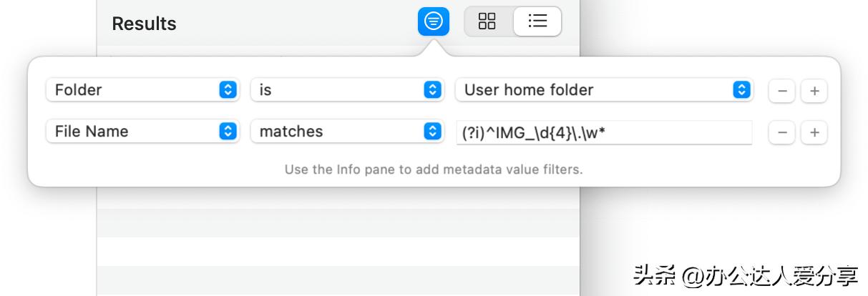The image size is (868, 296).
Task: Remove the Folder filter row
Action: tap(782, 91)
